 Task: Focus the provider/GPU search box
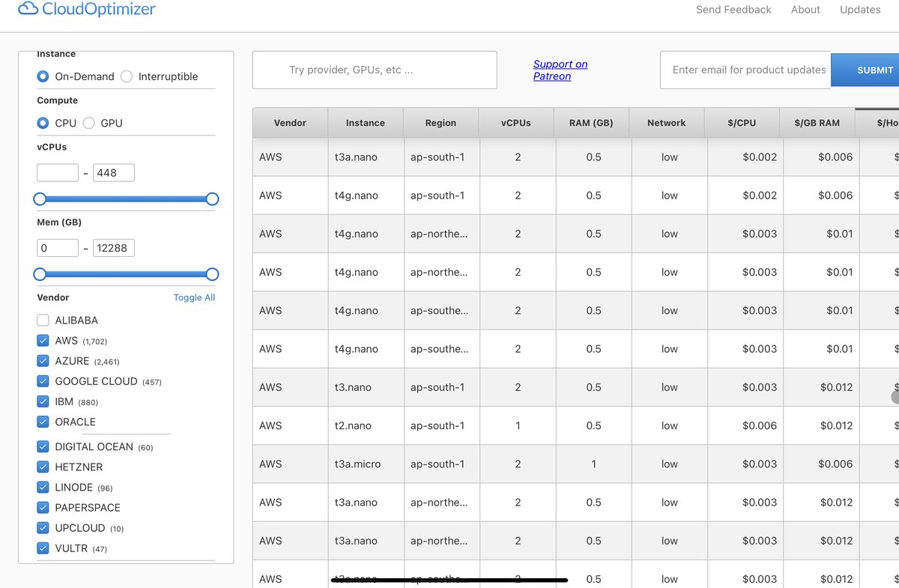tap(375, 70)
